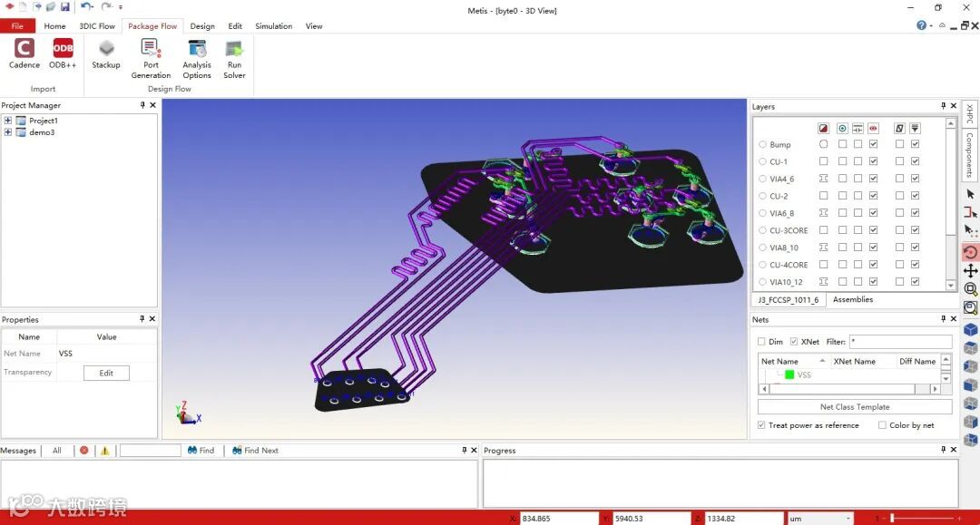Activate the pan move tool
The width and height of the screenshot is (980, 525).
[x=970, y=271]
